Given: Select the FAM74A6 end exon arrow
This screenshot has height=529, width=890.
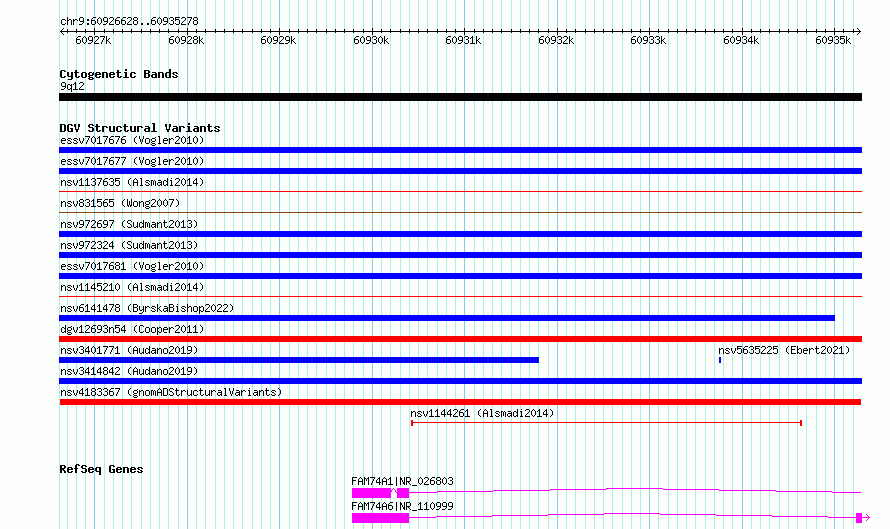Looking at the screenshot, I should [863, 518].
